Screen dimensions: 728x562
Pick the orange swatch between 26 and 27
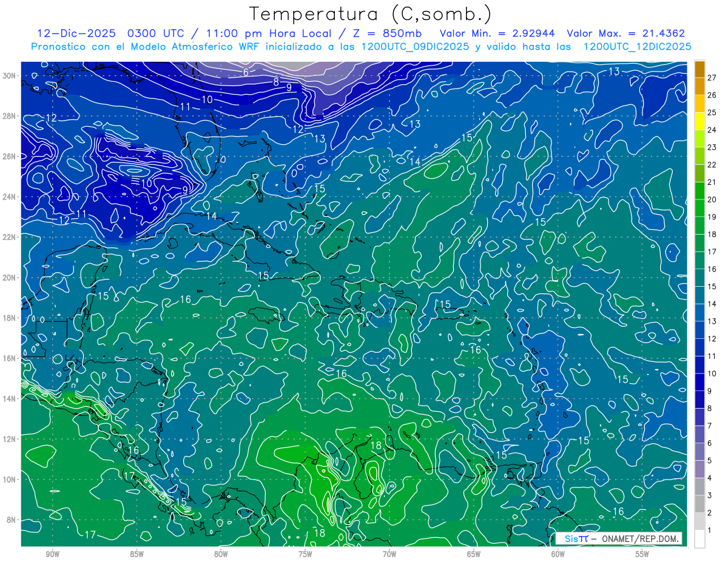[x=699, y=86]
